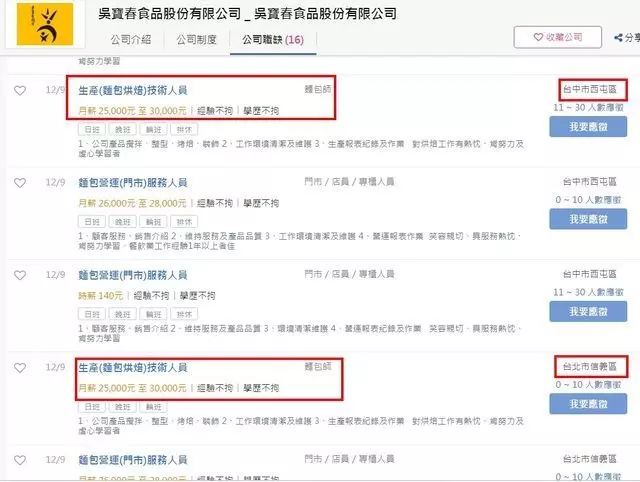Open the 麵包營運(門市)服務人員 job with 時薪 140元
640x482 pixels.
tap(133, 275)
